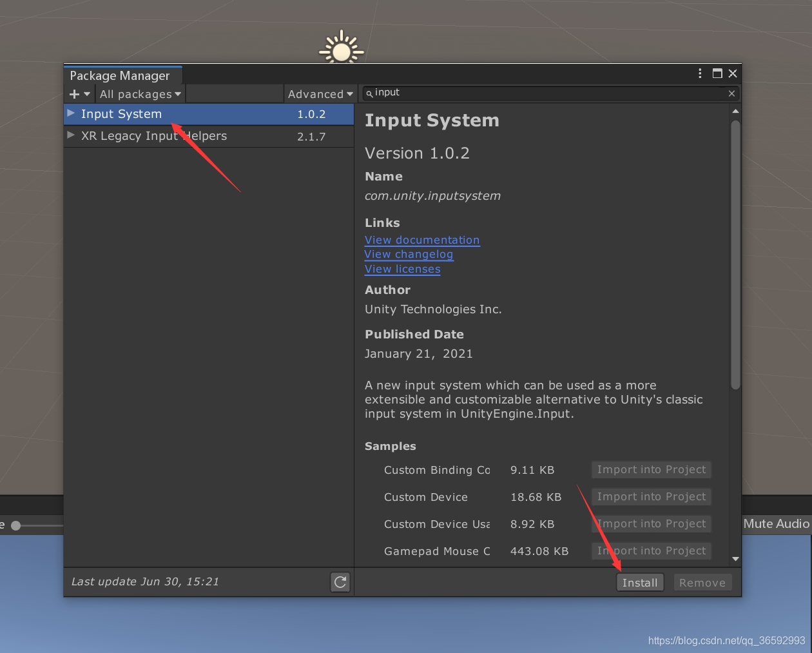This screenshot has width=812, height=653.
Task: Click version 2.1.7 of XR Legacy helpers
Action: 311,137
